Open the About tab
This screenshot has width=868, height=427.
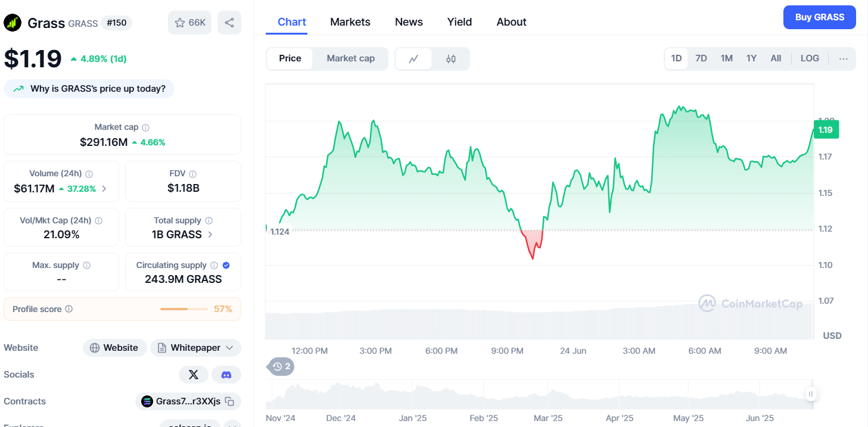coord(511,22)
